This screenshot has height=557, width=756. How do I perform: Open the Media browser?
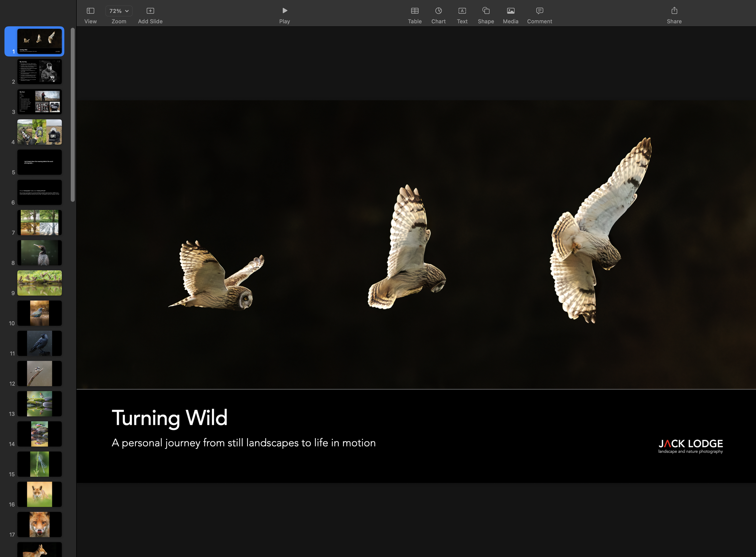(x=510, y=14)
